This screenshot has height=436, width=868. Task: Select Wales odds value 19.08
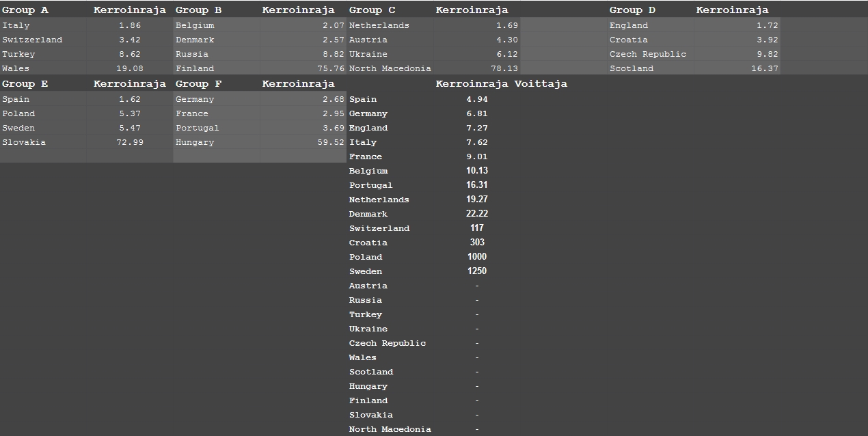click(129, 68)
